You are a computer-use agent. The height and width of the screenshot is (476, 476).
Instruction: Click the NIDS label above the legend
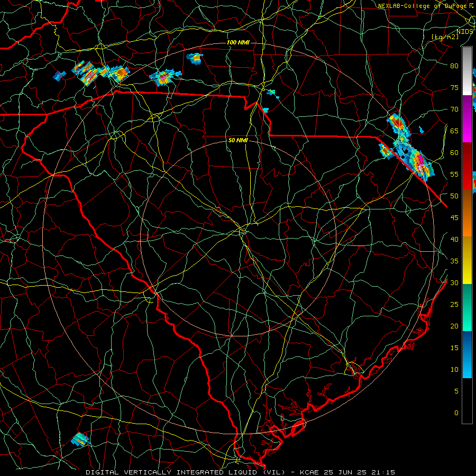pyautogui.click(x=464, y=31)
